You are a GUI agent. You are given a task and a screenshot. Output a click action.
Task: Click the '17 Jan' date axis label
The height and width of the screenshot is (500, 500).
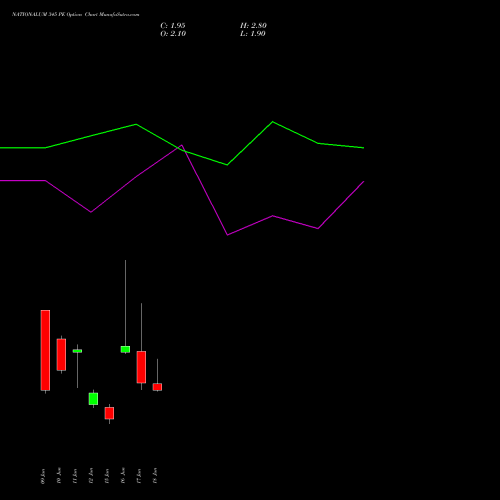139,476
